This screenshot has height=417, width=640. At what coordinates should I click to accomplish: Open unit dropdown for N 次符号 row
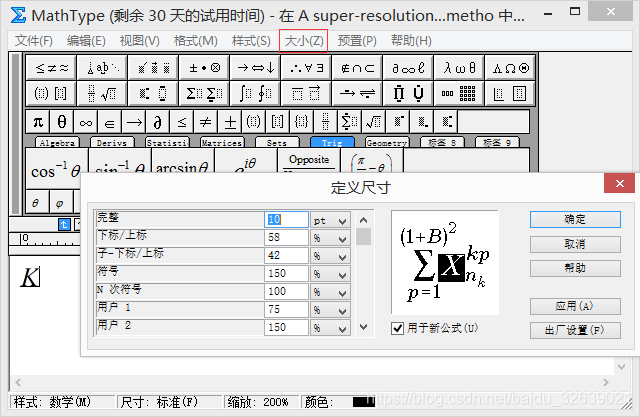(331, 292)
